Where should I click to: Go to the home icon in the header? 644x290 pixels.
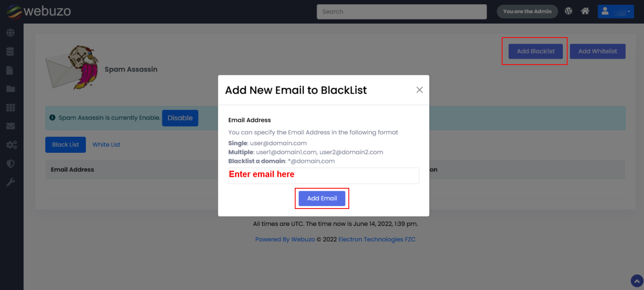tap(585, 11)
